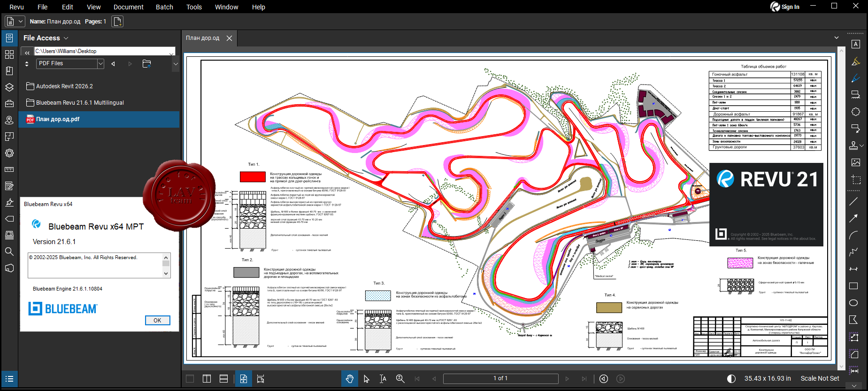Viewport: 868px width, 391px height.
Task: Switch to single page view mode
Action: [x=190, y=379]
